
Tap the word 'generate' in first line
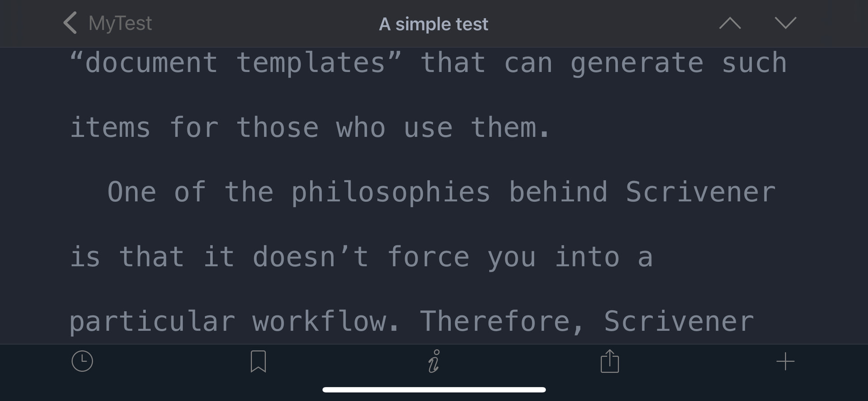pyautogui.click(x=637, y=63)
